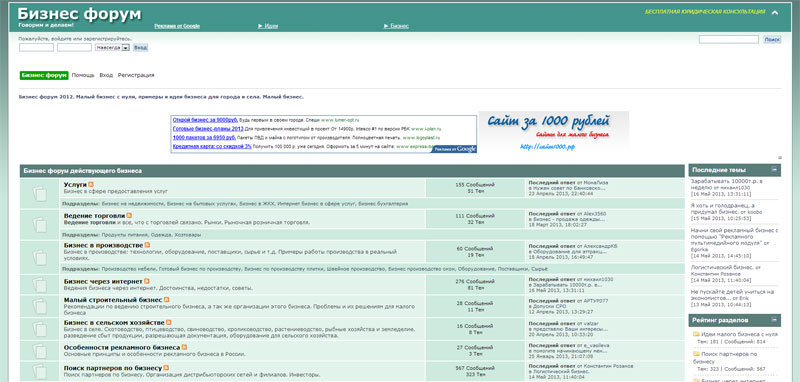The image size is (800, 382).
Task: Click the board folder icon in the Бизнес в производстве row
Action: click(x=39, y=258)
